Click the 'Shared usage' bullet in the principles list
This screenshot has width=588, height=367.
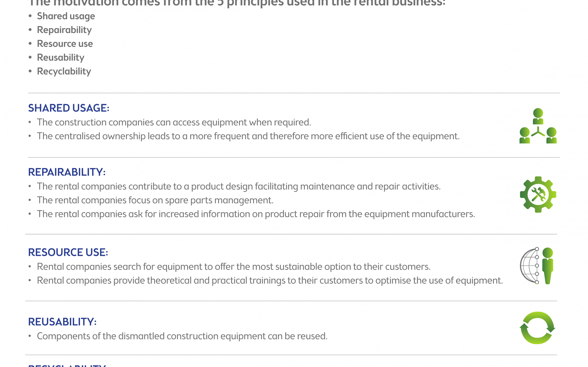pyautogui.click(x=66, y=16)
